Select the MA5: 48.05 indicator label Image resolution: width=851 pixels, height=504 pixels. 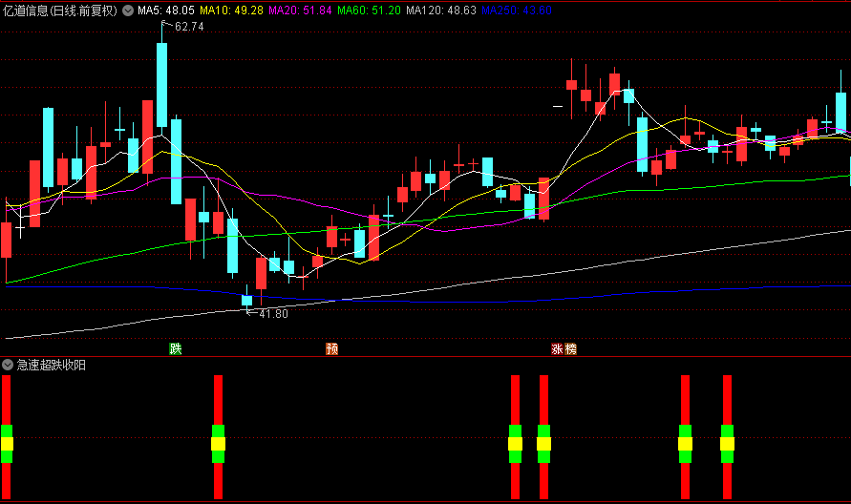point(166,10)
